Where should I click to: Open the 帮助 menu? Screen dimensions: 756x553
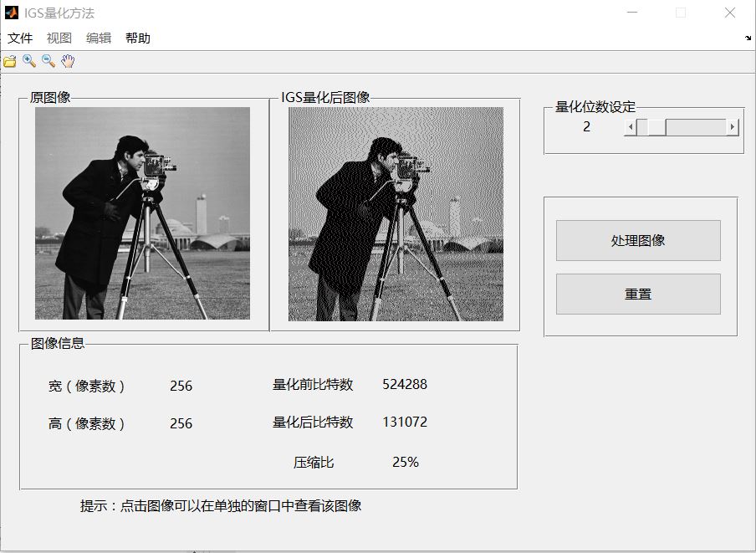(x=138, y=38)
